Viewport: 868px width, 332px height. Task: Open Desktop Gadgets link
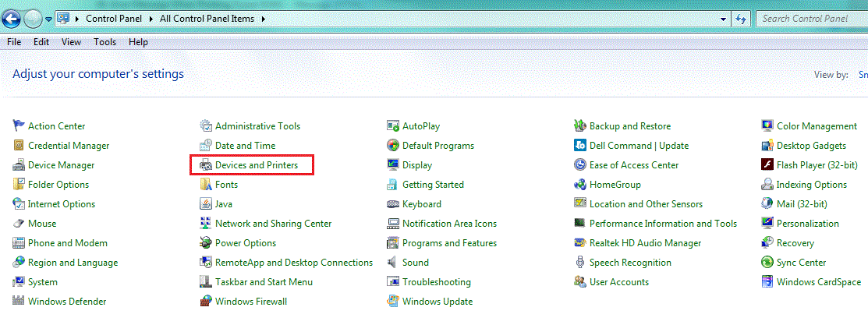pyautogui.click(x=812, y=146)
